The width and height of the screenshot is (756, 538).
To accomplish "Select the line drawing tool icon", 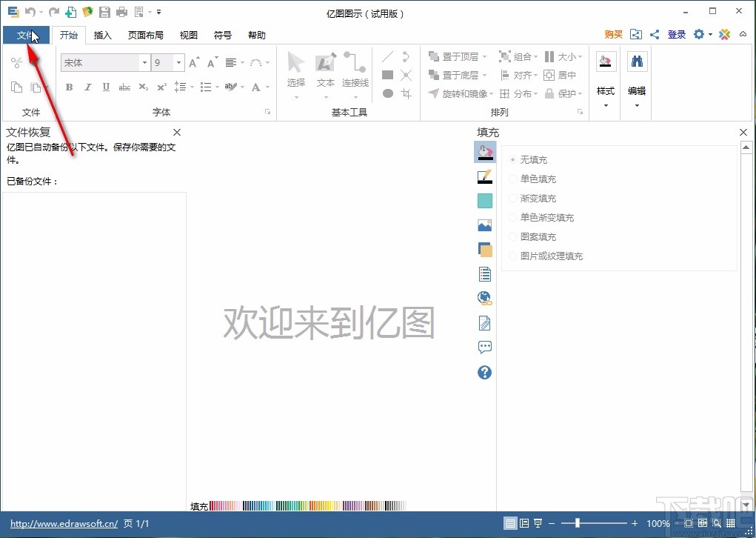I will (388, 57).
